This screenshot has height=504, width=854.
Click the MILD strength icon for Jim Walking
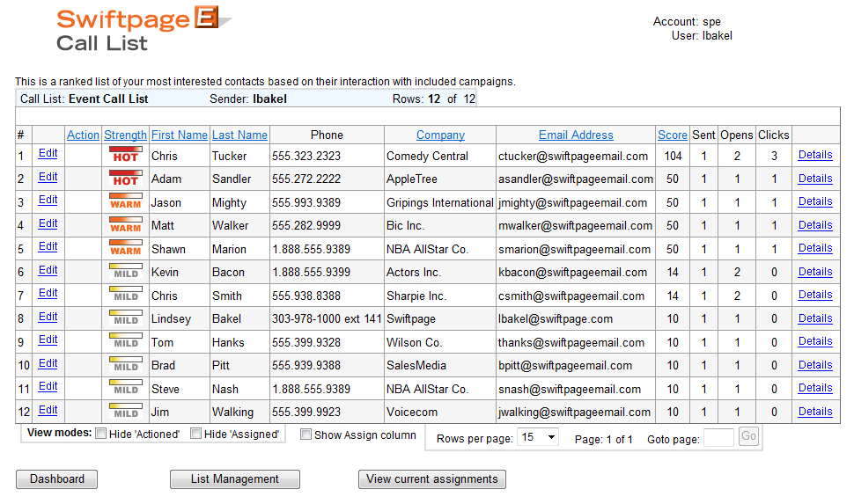point(126,412)
